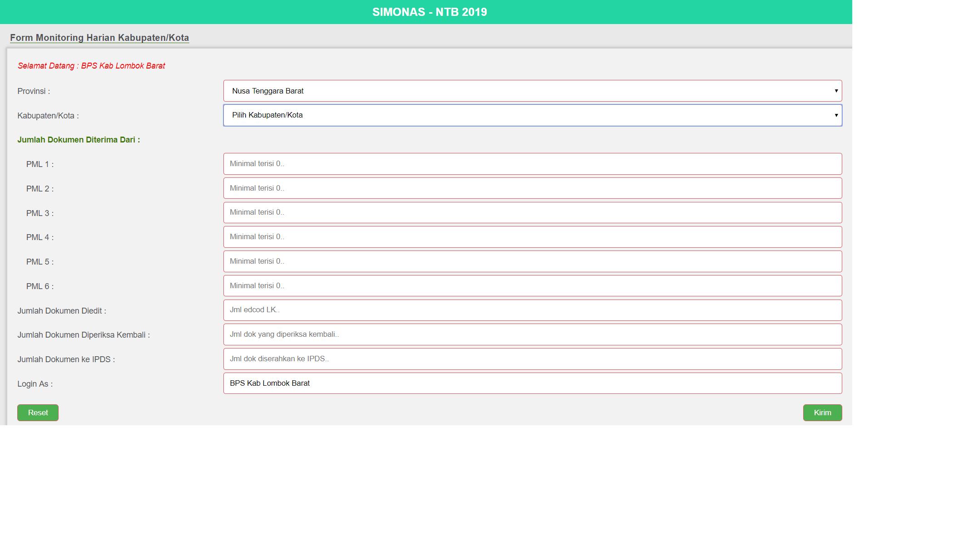Click the PML 1 input field
This screenshot has height=560, width=978.
pyautogui.click(x=533, y=164)
